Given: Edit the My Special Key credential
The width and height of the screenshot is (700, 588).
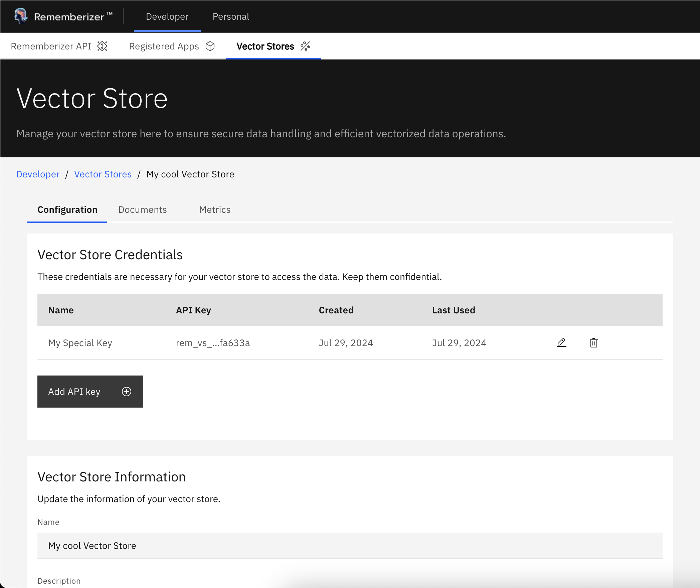Looking at the screenshot, I should click(x=561, y=342).
